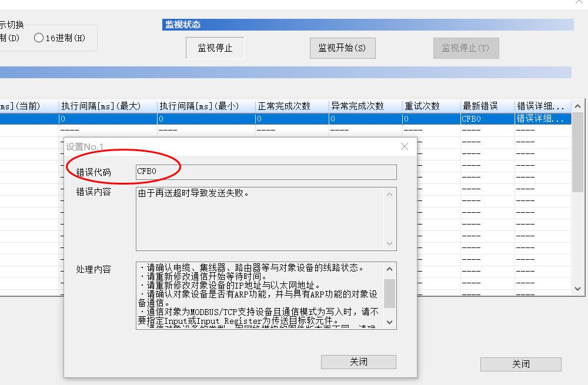Click the 错误代码 field showing CFB0
Image resolution: width=588 pixels, height=385 pixels.
[x=266, y=172]
